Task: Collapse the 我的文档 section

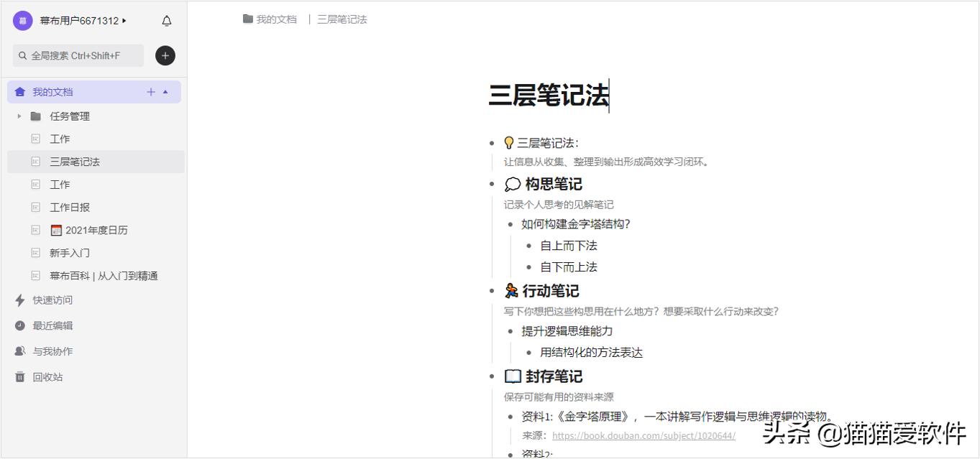Action: point(165,91)
